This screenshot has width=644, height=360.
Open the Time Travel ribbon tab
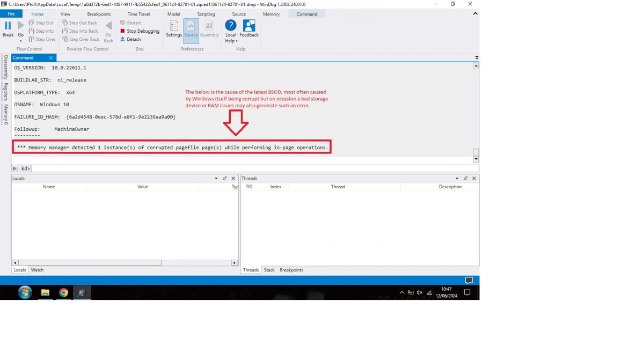click(139, 14)
